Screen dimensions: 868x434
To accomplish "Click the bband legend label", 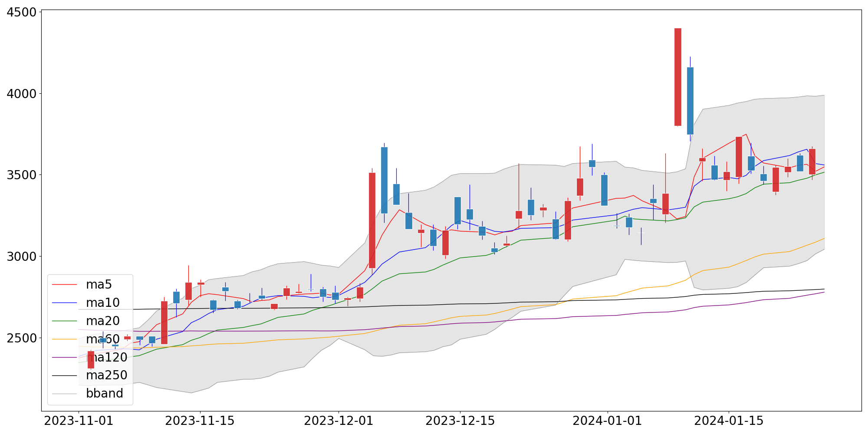I will click(x=105, y=394).
